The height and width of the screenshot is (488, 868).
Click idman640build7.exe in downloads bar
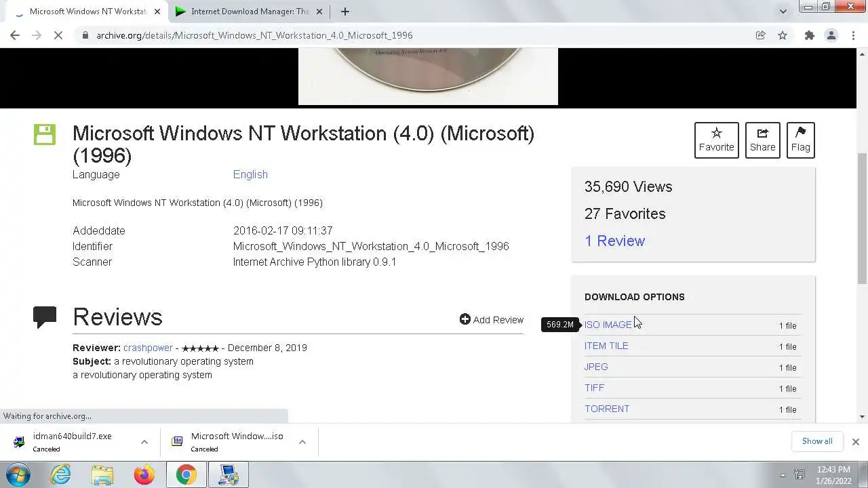point(72,442)
